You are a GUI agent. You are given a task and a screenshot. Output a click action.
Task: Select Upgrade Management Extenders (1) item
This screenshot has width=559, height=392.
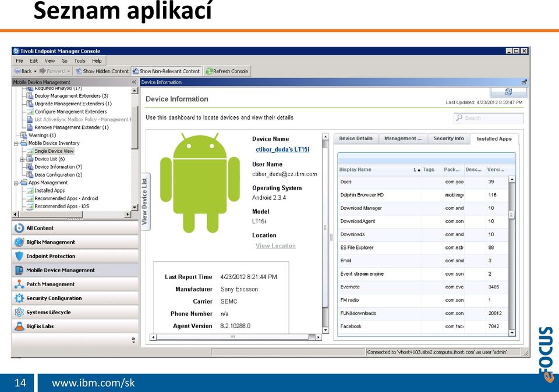73,104
